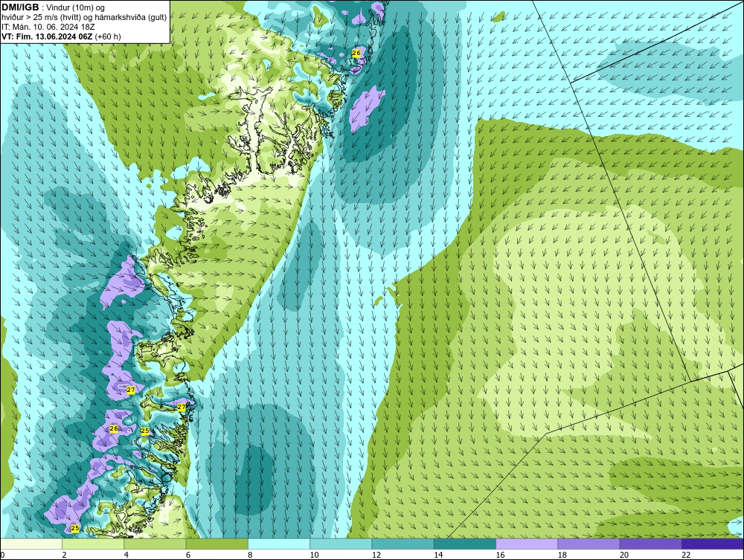Click the legend scale value "2"
The width and height of the screenshot is (744, 560).
pyautogui.click(x=64, y=555)
